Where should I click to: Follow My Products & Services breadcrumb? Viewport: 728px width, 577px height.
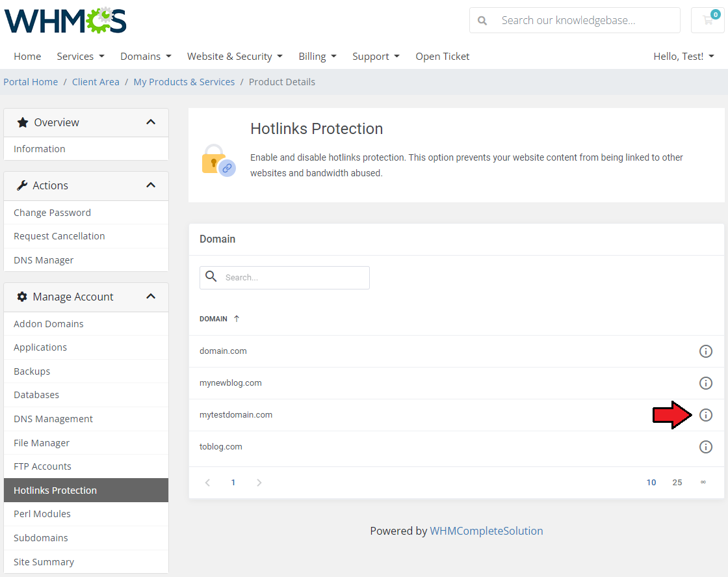(x=185, y=82)
